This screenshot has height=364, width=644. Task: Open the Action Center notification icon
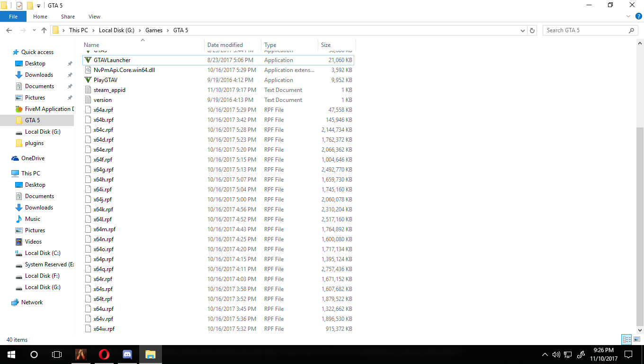click(x=628, y=355)
